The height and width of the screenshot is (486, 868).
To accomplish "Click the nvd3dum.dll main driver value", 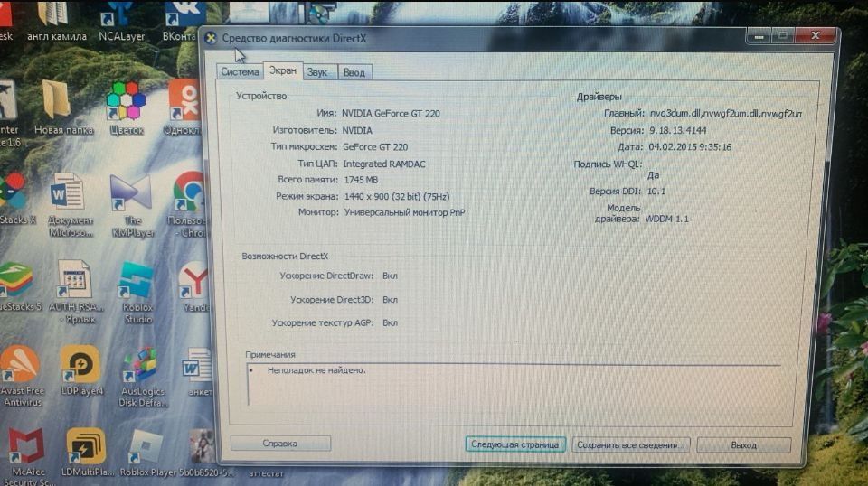I will (726, 113).
